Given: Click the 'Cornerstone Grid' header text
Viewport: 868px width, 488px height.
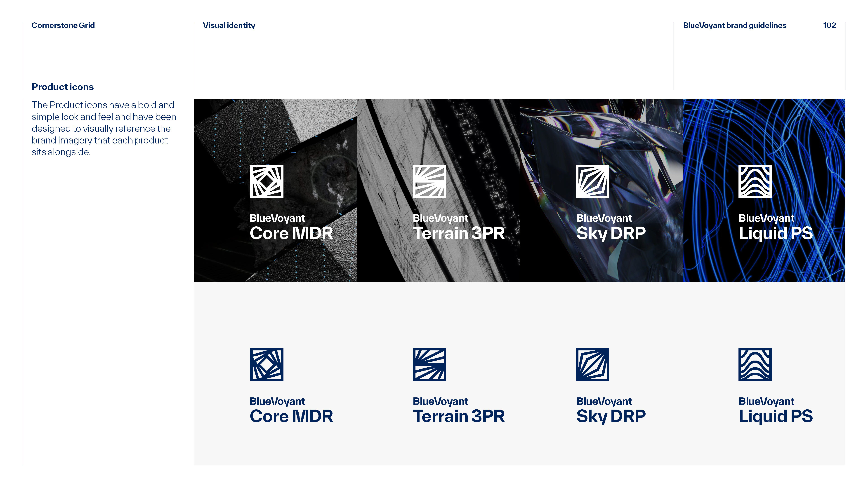Looking at the screenshot, I should point(63,26).
